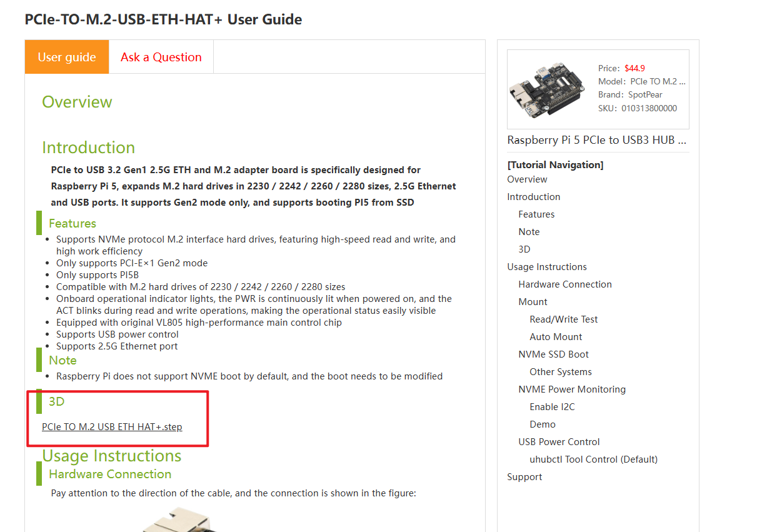This screenshot has width=767, height=532.
Task: Navigate to Features in the sidebar
Action: tap(536, 214)
